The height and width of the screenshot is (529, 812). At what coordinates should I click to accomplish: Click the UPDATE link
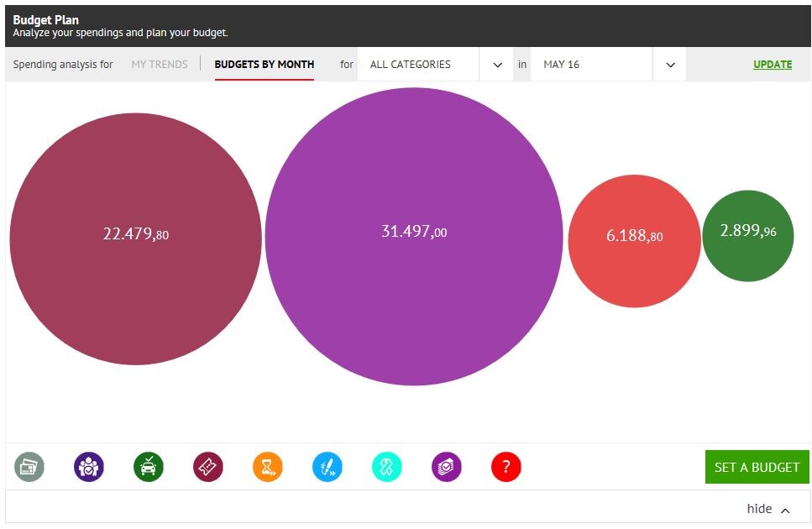click(x=773, y=64)
